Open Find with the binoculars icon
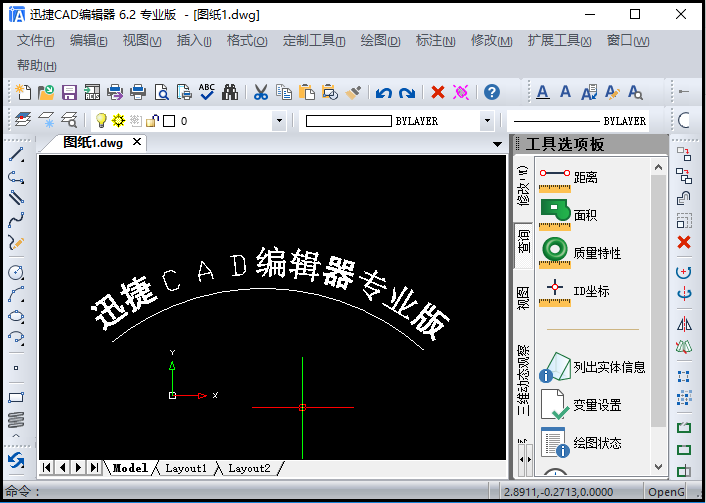 coord(230,92)
